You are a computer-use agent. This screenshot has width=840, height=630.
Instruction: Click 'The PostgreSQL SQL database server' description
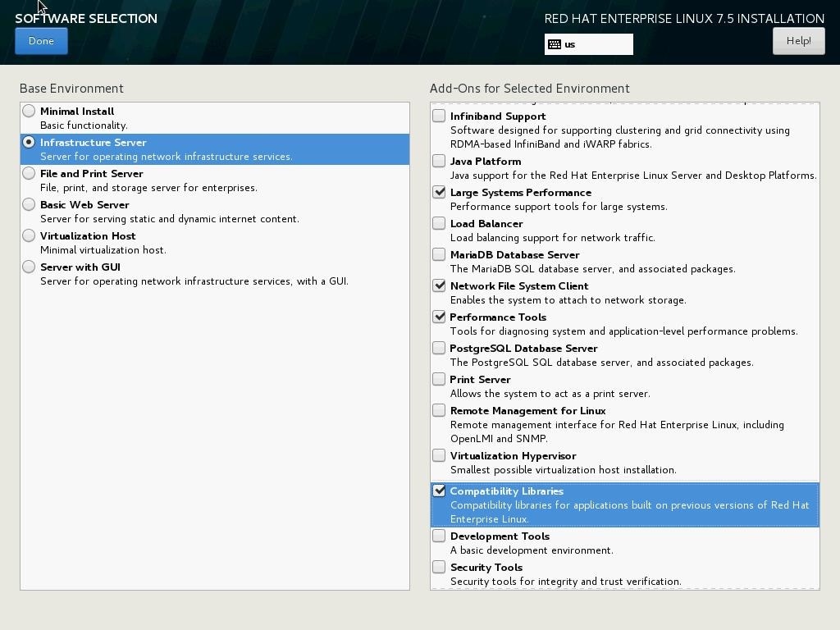pos(601,362)
